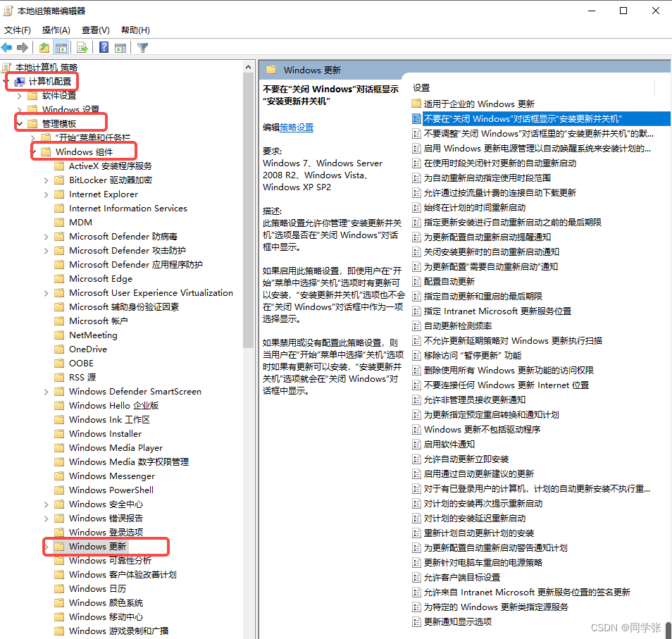Open the 帮助(H) menu

135,30
